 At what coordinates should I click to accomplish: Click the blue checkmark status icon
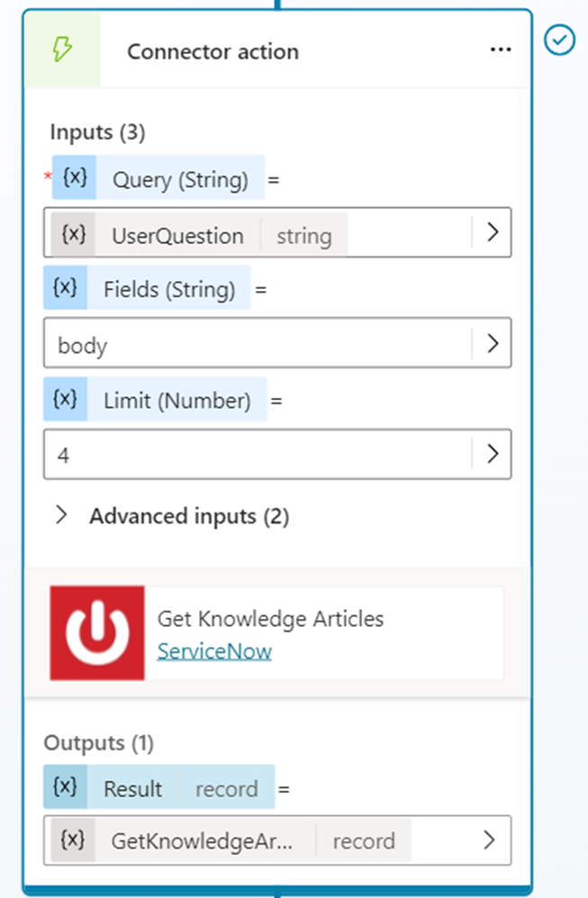560,40
